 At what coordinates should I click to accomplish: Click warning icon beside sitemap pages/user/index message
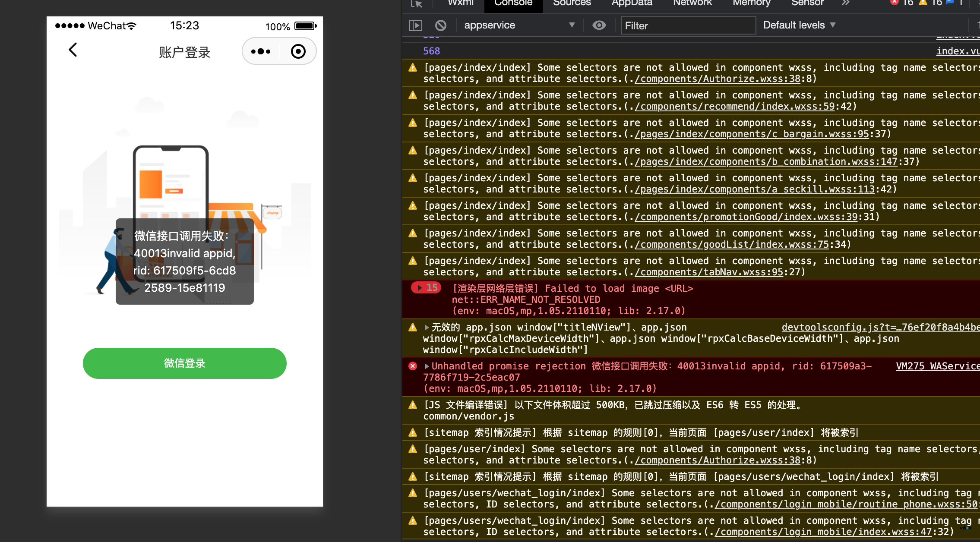pyautogui.click(x=413, y=433)
